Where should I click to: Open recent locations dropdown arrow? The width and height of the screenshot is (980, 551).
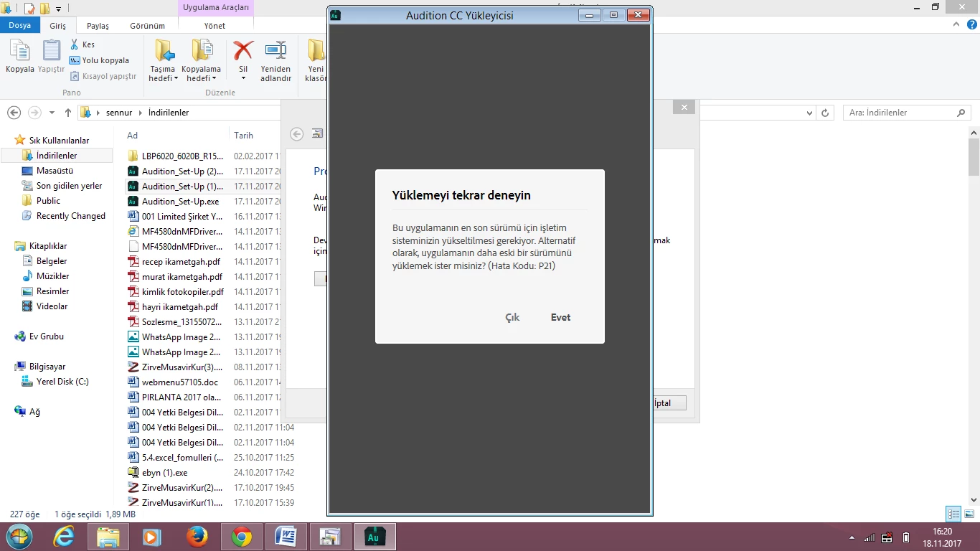[x=52, y=113]
